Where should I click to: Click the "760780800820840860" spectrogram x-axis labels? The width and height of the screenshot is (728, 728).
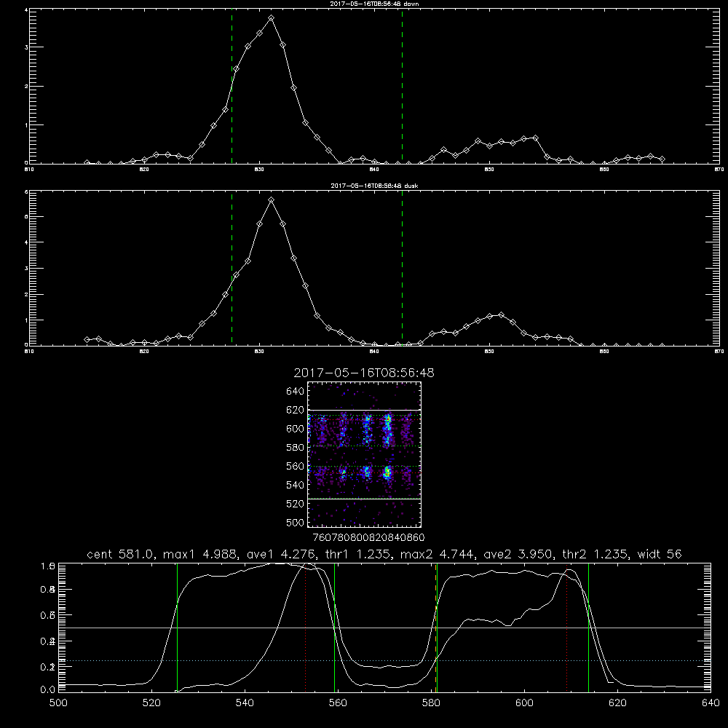click(x=368, y=538)
